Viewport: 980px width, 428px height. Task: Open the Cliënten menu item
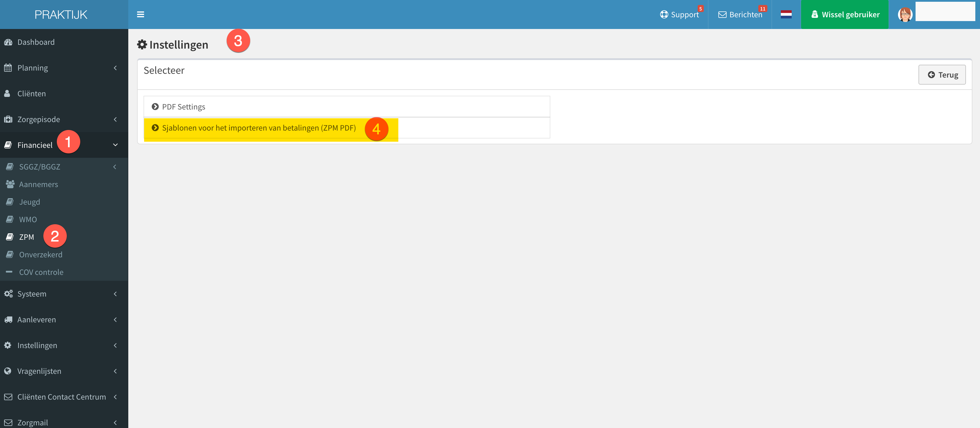point(64,93)
